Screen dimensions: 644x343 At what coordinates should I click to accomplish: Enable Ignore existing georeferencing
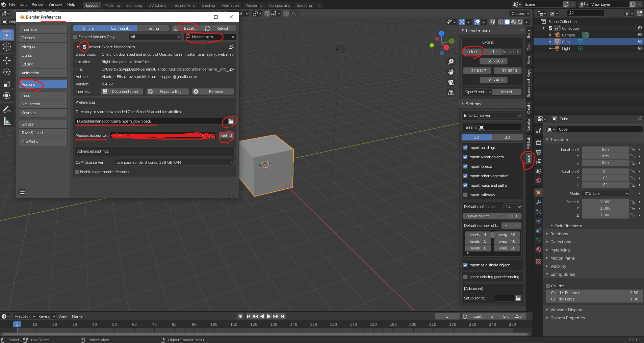tap(465, 277)
